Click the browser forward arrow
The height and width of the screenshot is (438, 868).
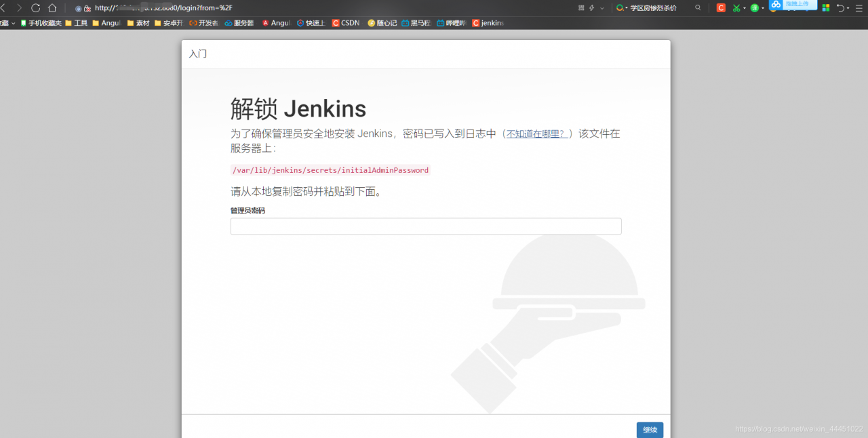tap(19, 7)
